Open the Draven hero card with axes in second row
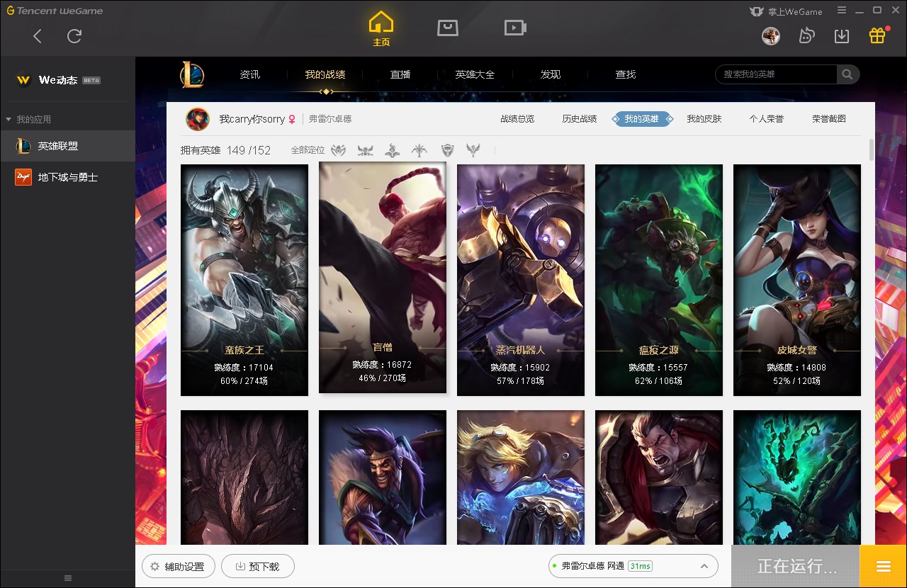The height and width of the screenshot is (588, 907). coord(383,477)
